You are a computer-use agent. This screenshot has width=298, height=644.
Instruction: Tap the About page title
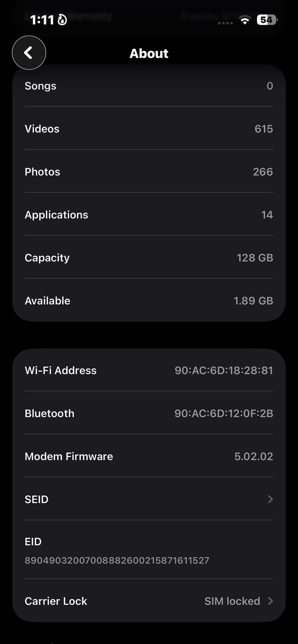click(x=149, y=53)
